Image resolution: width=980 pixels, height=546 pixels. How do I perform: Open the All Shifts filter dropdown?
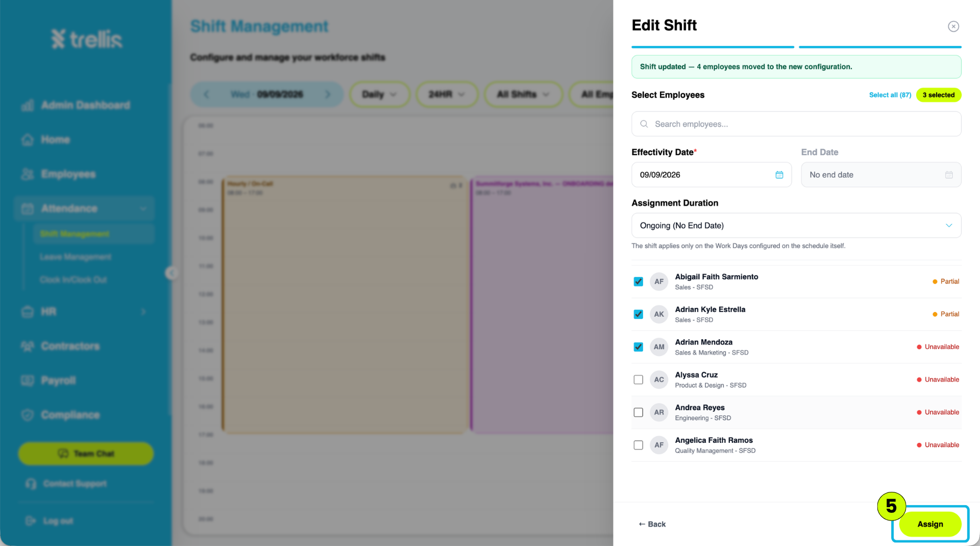523,94
